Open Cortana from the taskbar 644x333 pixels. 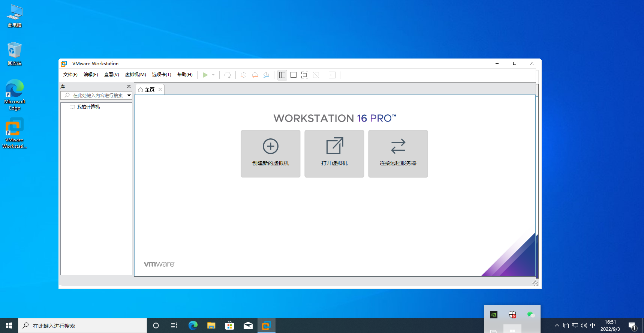[156, 325]
